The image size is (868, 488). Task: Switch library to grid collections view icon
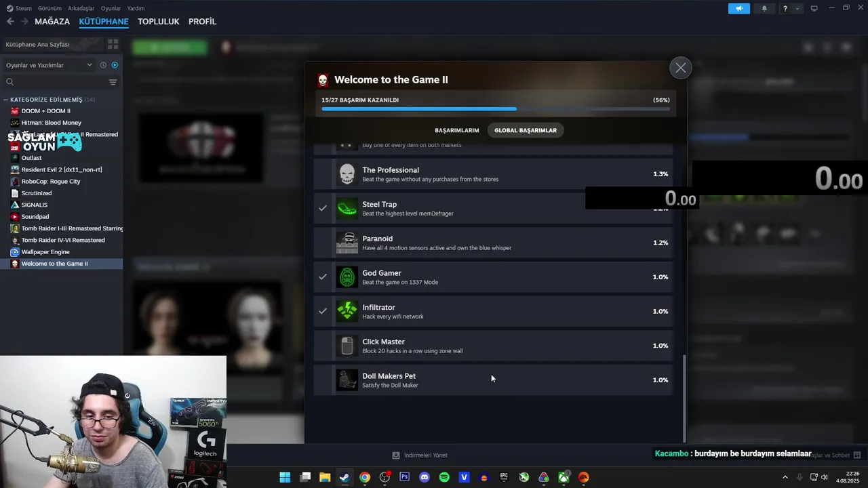point(113,44)
